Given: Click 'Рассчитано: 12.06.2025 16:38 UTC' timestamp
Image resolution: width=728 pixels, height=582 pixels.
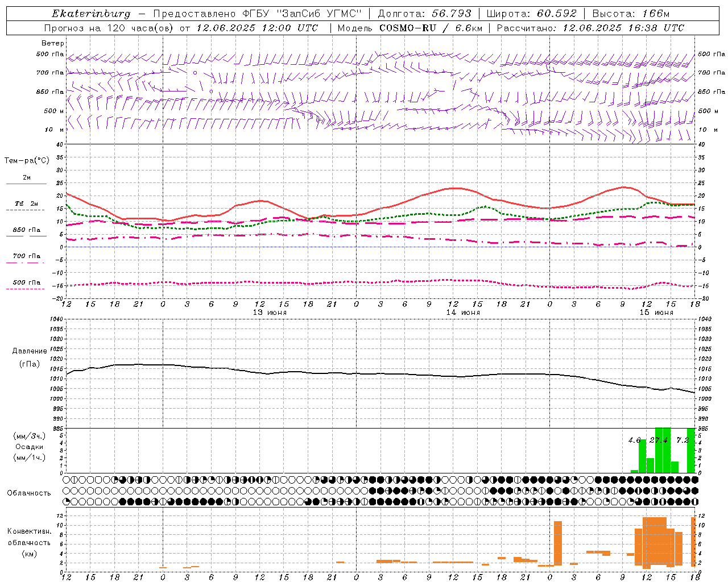Looking at the screenshot, I should (590, 28).
